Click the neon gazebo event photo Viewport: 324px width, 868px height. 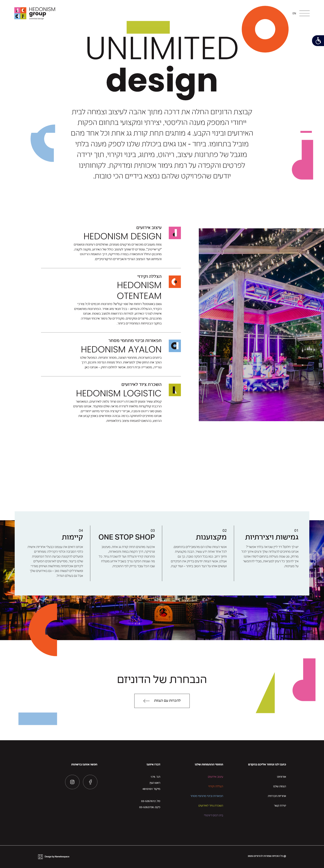click(261, 324)
